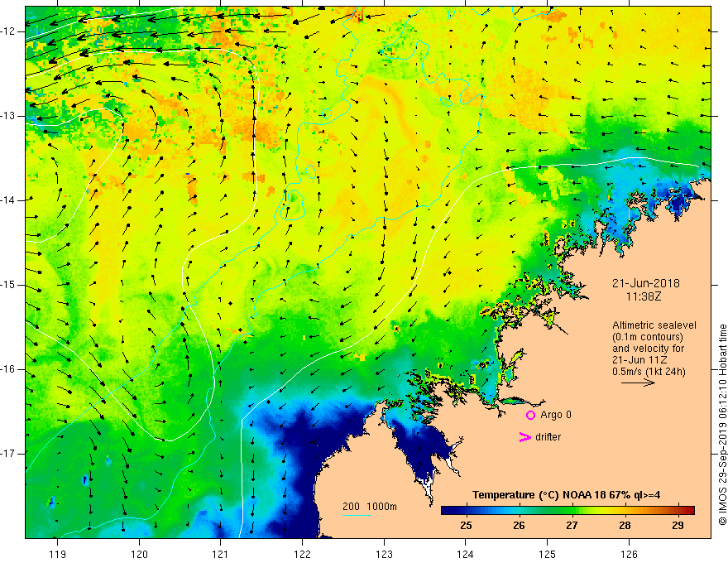The image size is (728, 563).
Task: Click the IMOS copyright timestamp text
Action: [722, 425]
